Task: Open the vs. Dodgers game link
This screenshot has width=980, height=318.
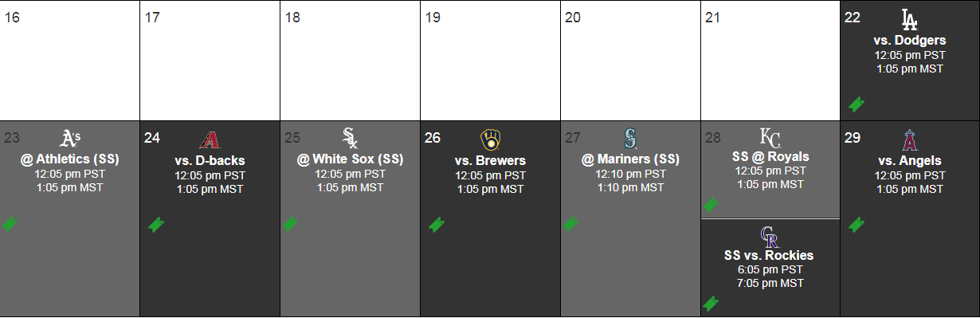Action: (x=910, y=40)
